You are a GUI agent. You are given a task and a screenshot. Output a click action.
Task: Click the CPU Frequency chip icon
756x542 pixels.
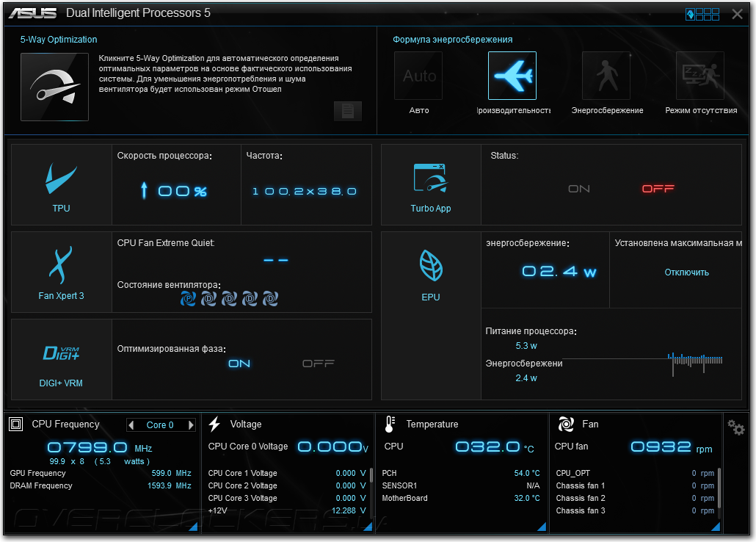pos(16,424)
